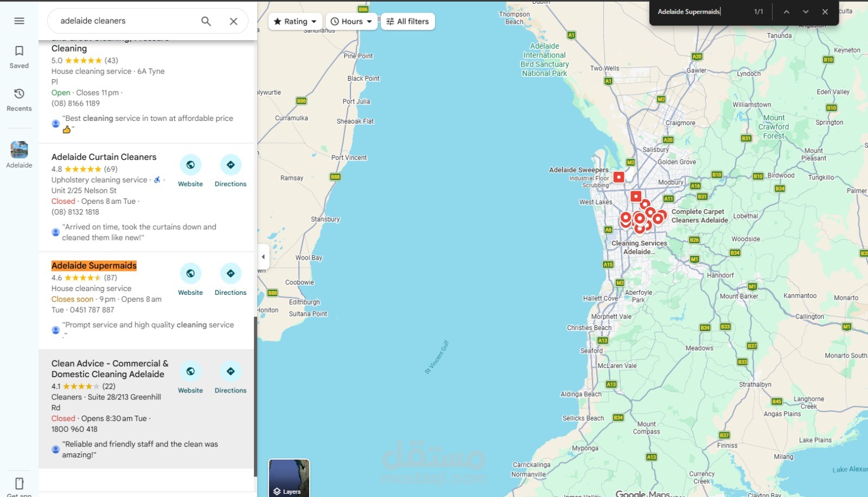Go to previous find-in-page match
The height and width of the screenshot is (497, 868).
click(786, 12)
